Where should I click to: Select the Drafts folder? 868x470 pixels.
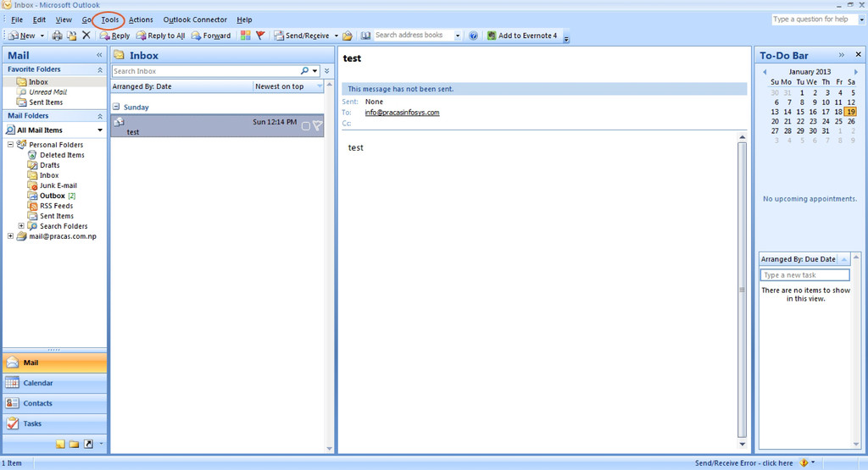click(x=49, y=165)
